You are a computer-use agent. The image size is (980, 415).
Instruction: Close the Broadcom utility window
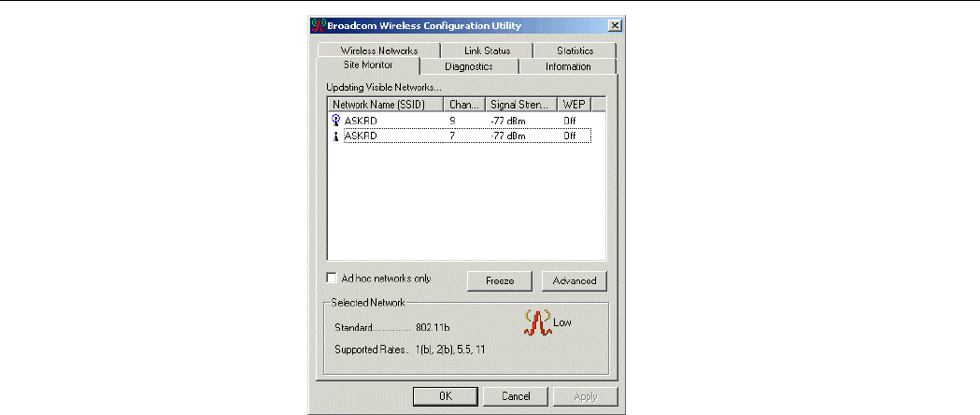tap(615, 25)
